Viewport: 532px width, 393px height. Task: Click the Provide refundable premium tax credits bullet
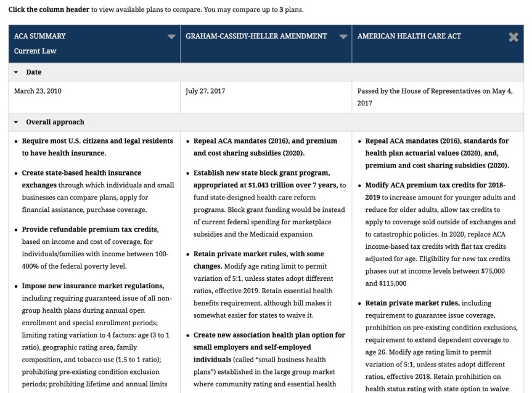tap(90, 230)
